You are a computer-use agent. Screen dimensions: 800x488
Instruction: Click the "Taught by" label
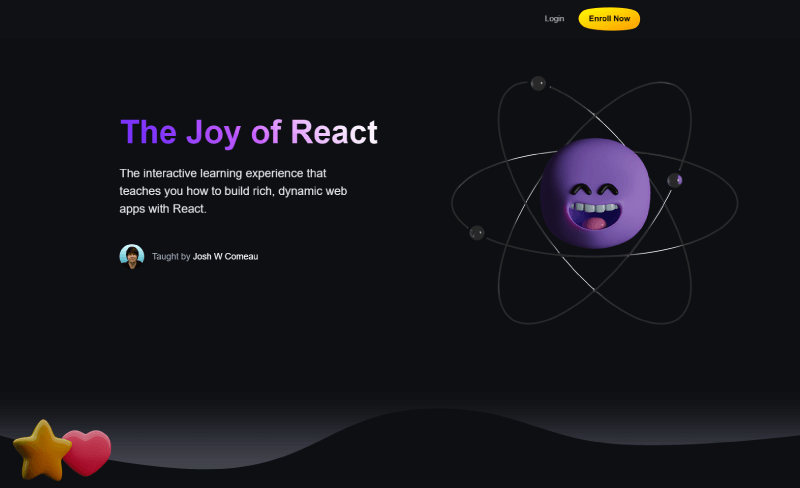pyautogui.click(x=171, y=256)
